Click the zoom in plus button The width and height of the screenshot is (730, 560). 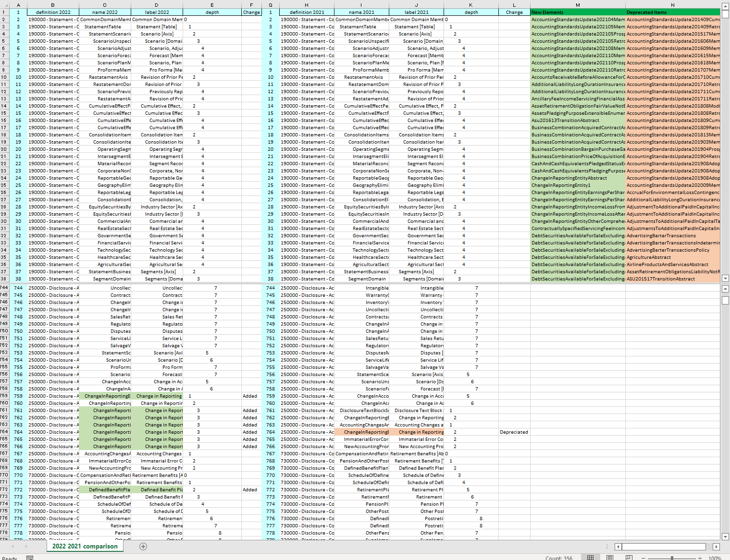(x=700, y=558)
